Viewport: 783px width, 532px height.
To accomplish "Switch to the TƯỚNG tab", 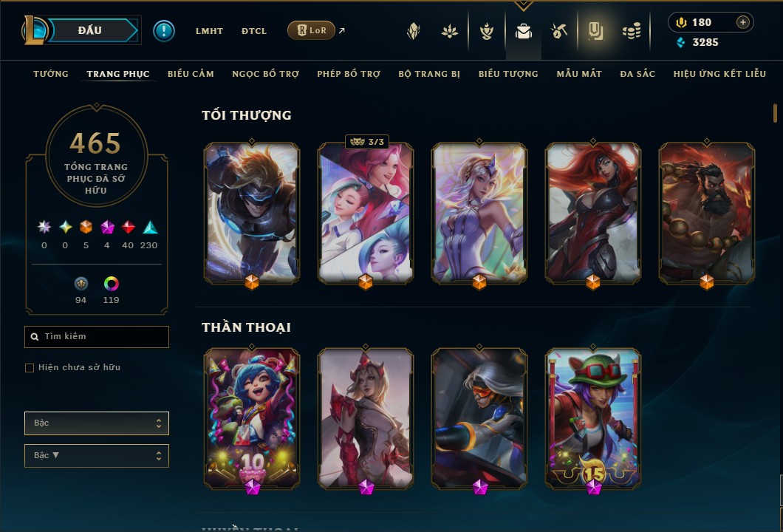I will 51,74.
